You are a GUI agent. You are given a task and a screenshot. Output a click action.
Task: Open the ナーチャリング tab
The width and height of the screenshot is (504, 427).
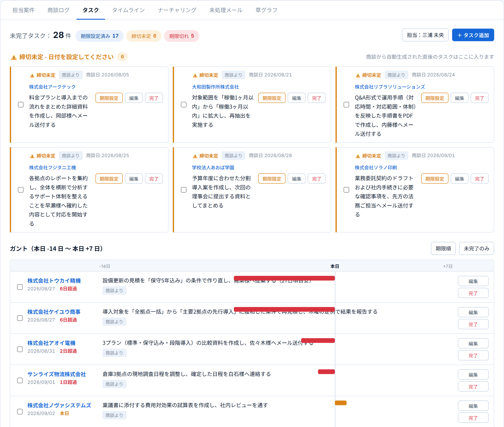177,10
